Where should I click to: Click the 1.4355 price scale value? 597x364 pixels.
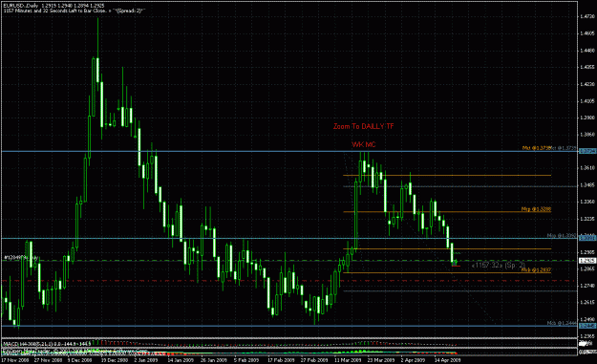pos(587,68)
